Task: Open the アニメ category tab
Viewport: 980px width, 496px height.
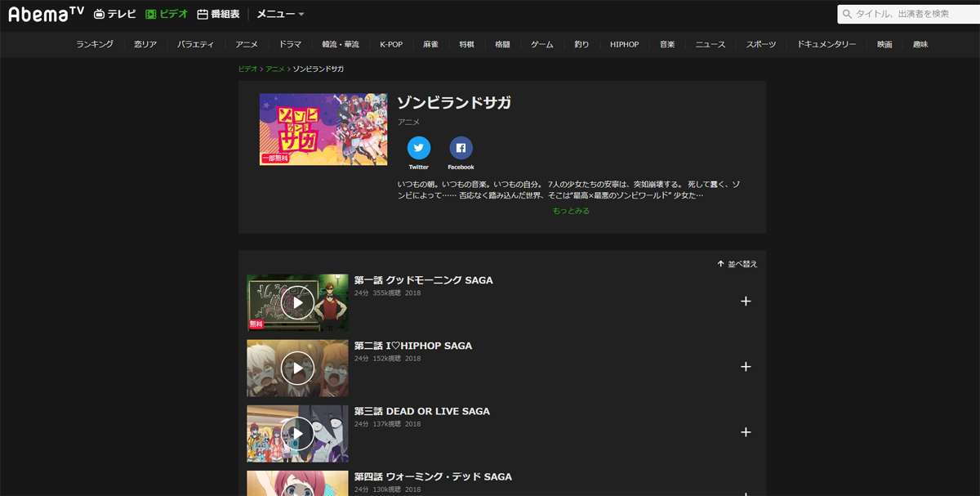Action: coord(247,44)
